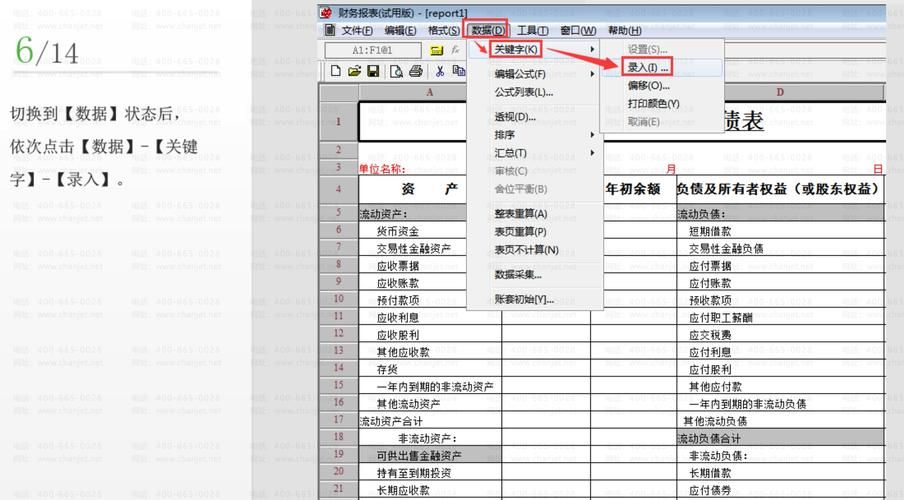Open the 文件(F) menu
Viewport: 904px width, 500px height.
coord(356,31)
